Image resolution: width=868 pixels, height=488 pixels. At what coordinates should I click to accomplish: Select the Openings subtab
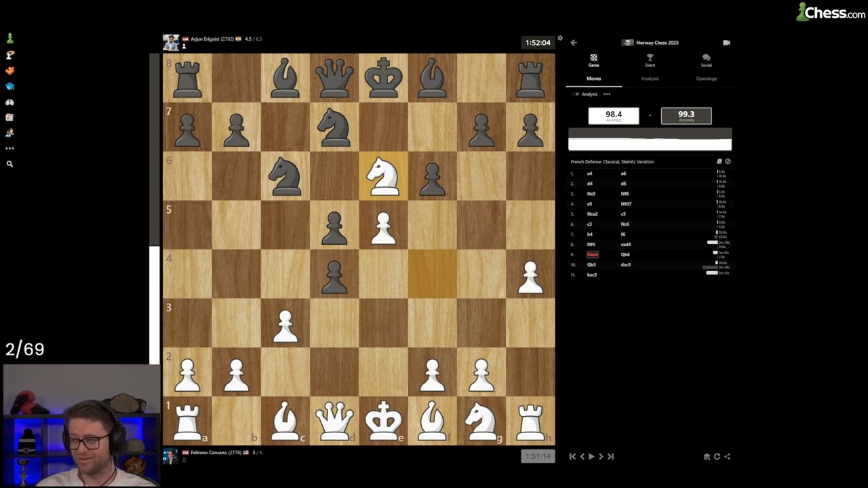click(x=706, y=79)
